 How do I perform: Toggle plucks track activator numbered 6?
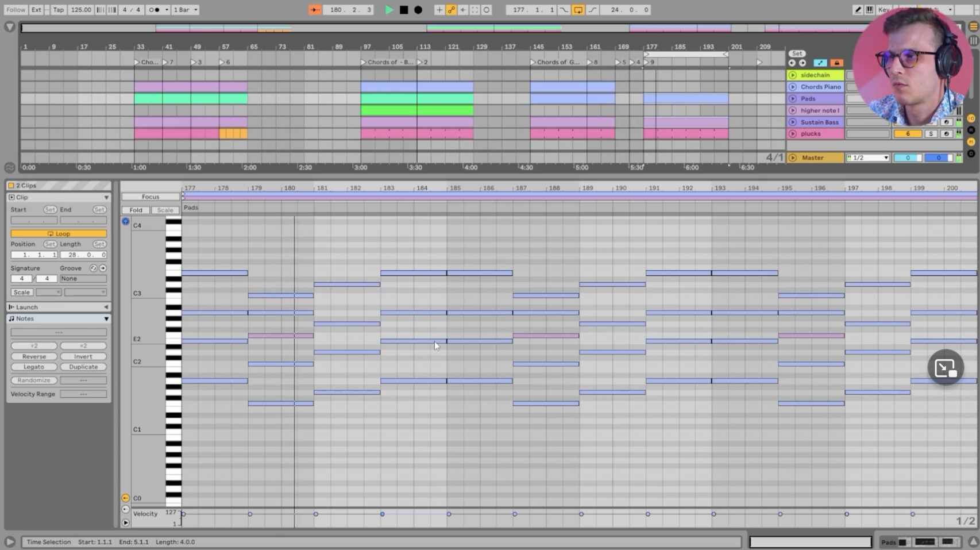908,134
